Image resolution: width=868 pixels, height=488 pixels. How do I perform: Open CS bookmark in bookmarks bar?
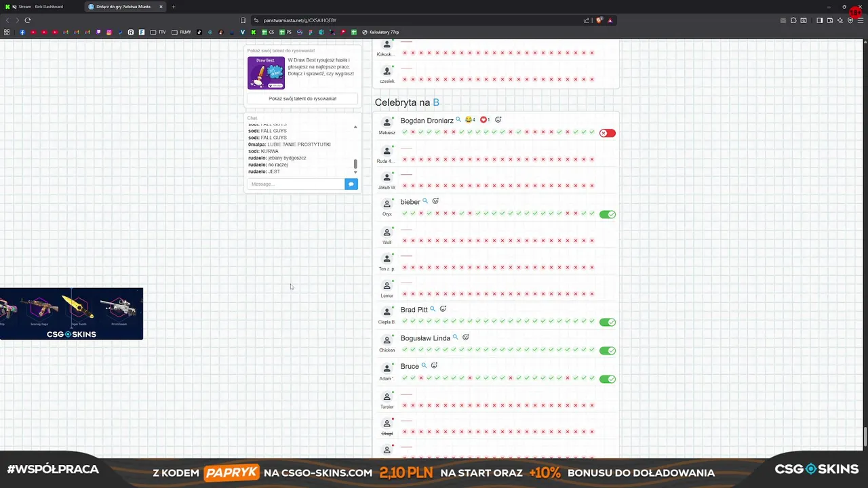click(269, 32)
